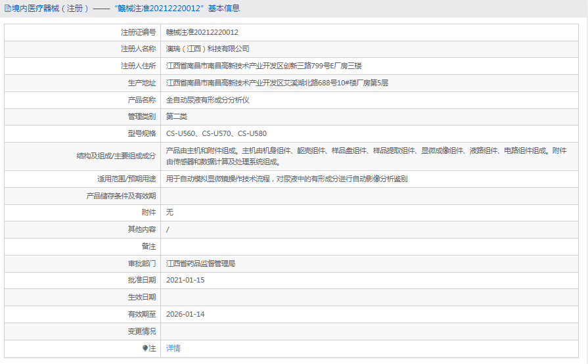Viewport: 588px width, 364px height.
Task: Select expiry date 2026-01-14
Action: pyautogui.click(x=185, y=314)
